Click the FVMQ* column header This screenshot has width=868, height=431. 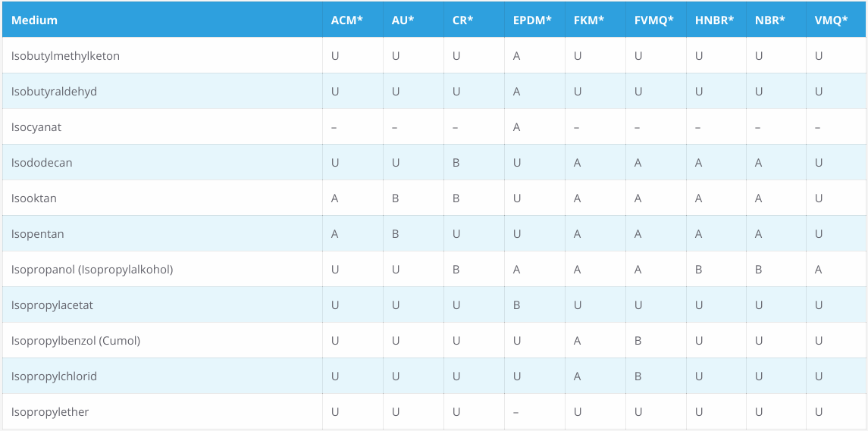(654, 20)
